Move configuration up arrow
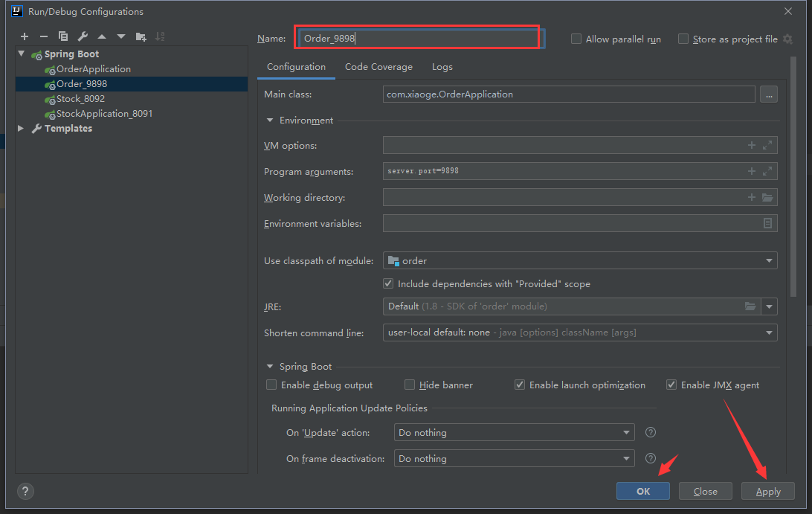This screenshot has height=514, width=812. click(102, 36)
